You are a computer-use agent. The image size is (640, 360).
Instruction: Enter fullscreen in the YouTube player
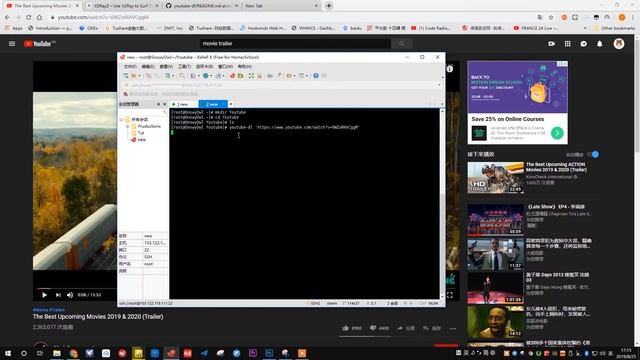click(x=450, y=295)
